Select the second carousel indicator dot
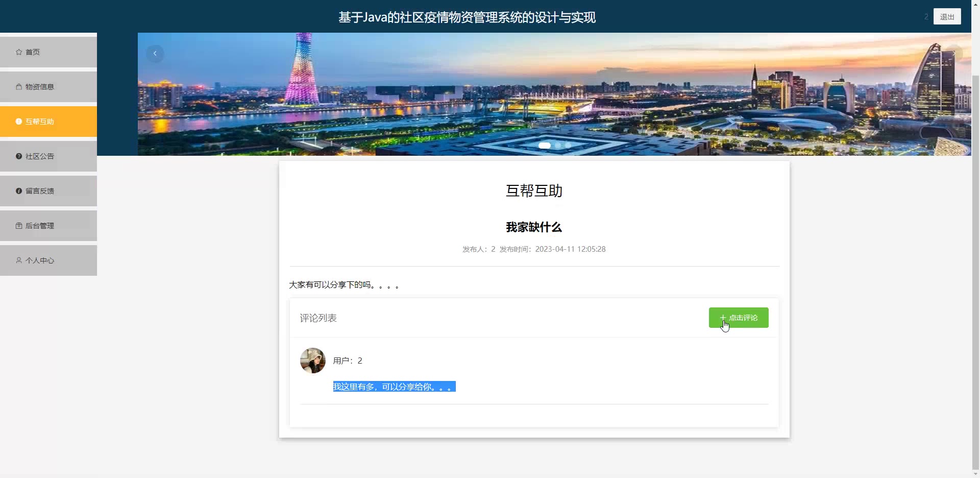 point(558,146)
